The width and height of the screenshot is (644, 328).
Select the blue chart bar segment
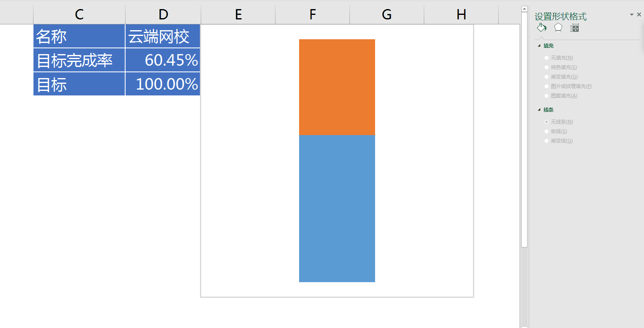tap(337, 209)
